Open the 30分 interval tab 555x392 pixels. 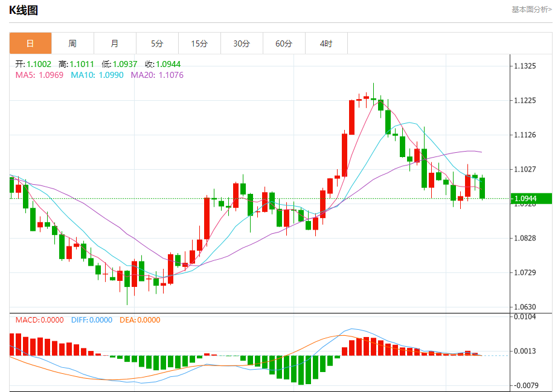242,43
